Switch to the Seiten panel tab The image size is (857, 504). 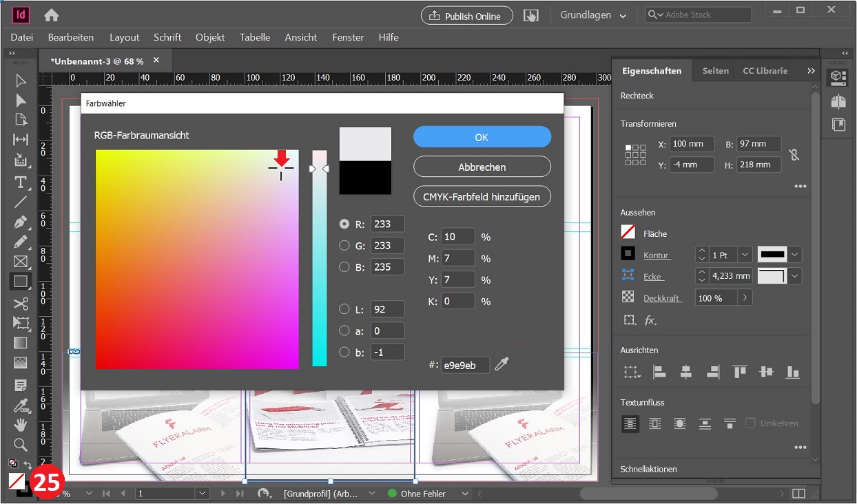pos(715,71)
